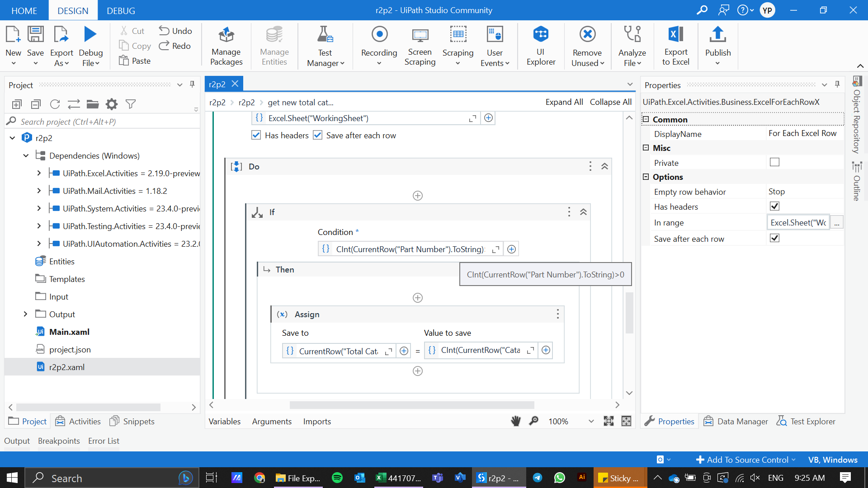The width and height of the screenshot is (868, 488).
Task: Expand UiPath.Mail.Activities dependency
Action: click(39, 191)
